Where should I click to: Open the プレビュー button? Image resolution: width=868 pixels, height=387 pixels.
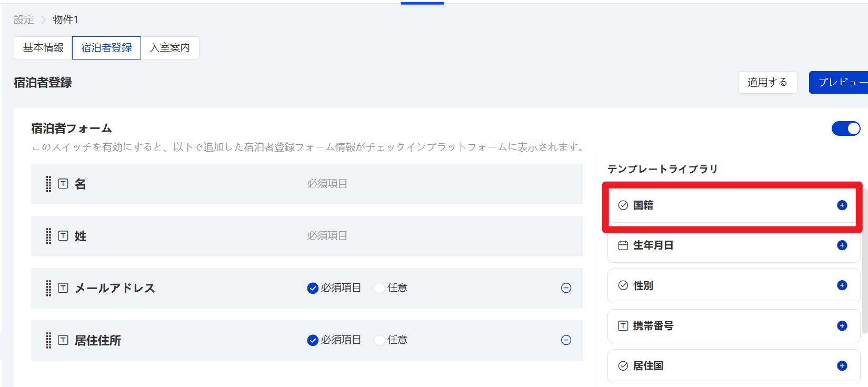840,82
